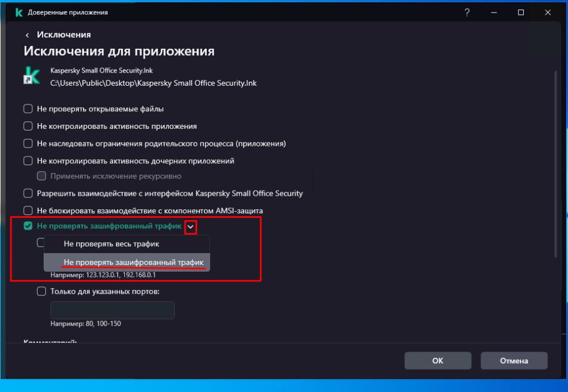Collapse the encrypted traffic dropdown chevron
Screen dimensions: 568x392
(x=190, y=227)
